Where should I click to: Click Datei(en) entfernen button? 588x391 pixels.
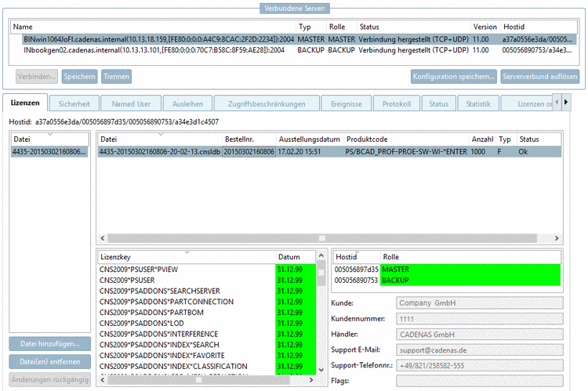(x=50, y=362)
